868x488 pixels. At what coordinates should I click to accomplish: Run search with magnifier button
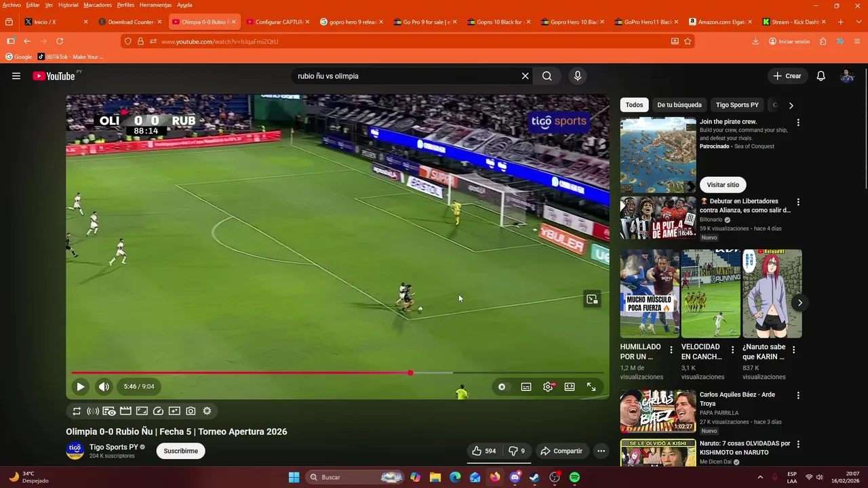coord(547,76)
